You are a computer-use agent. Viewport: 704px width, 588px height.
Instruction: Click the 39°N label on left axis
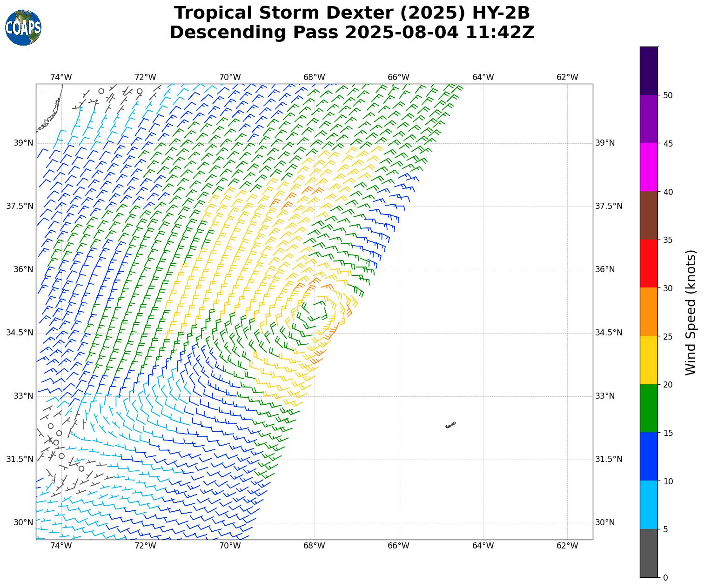(23, 143)
